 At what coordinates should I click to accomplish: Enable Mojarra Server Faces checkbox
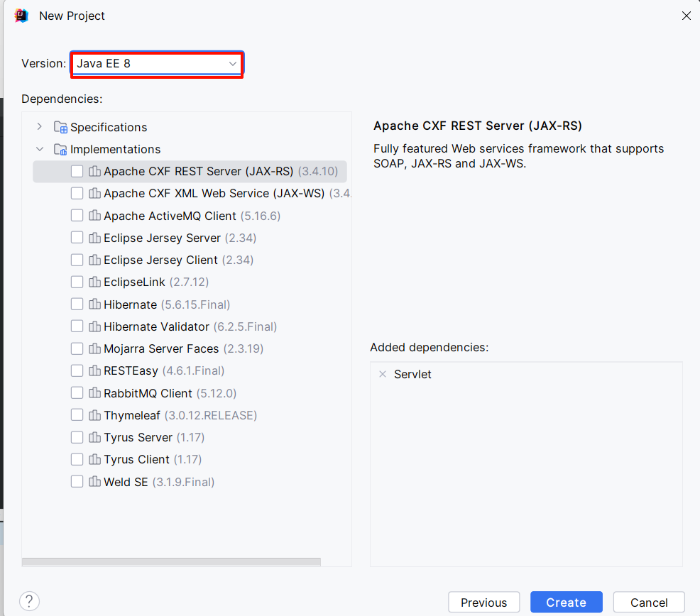[77, 348]
